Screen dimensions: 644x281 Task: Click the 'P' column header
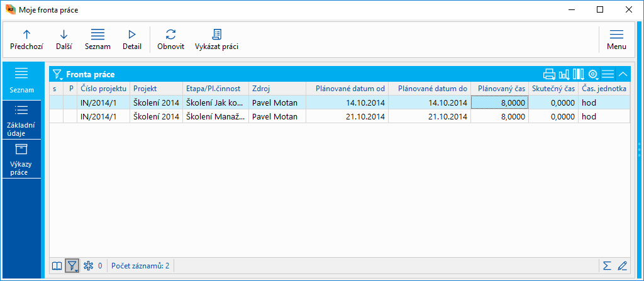[x=70, y=89]
